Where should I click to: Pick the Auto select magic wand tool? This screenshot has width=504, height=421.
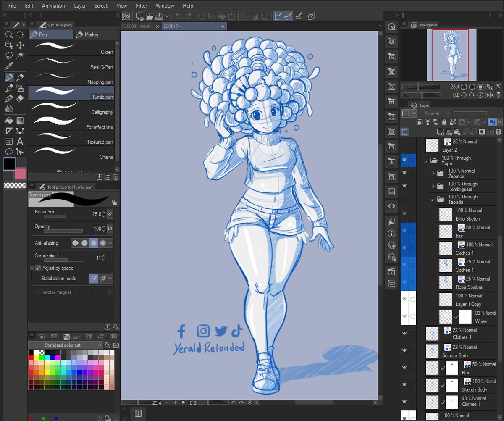[20, 55]
